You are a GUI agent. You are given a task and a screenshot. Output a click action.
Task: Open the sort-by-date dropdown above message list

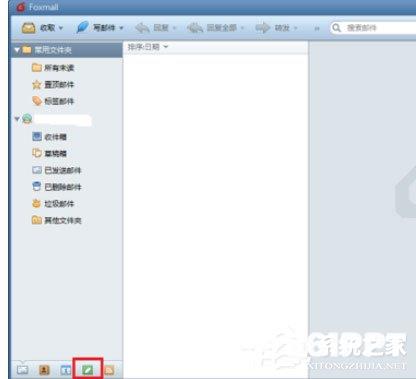(148, 47)
